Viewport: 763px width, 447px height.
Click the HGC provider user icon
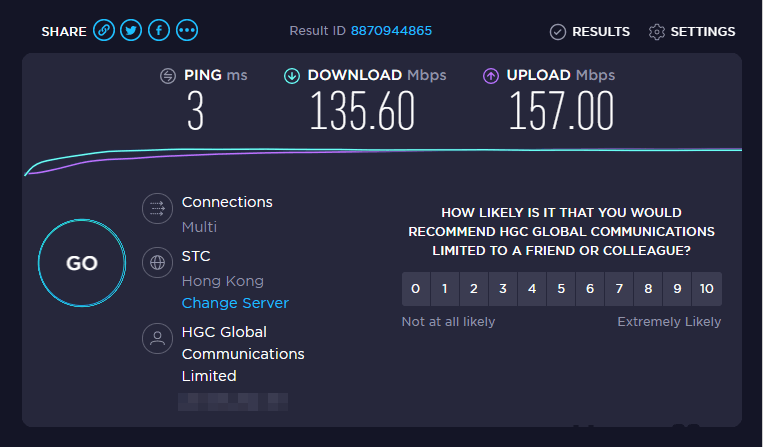pos(156,338)
